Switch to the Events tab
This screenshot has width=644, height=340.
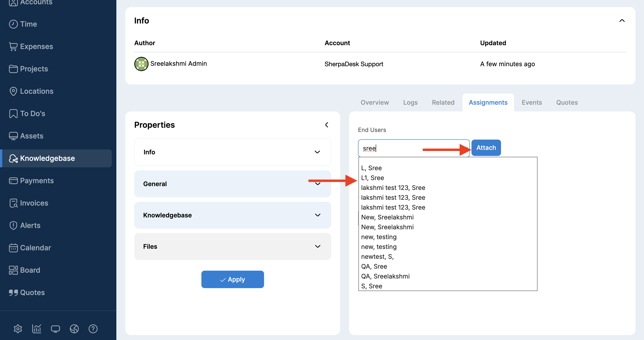pyautogui.click(x=531, y=102)
